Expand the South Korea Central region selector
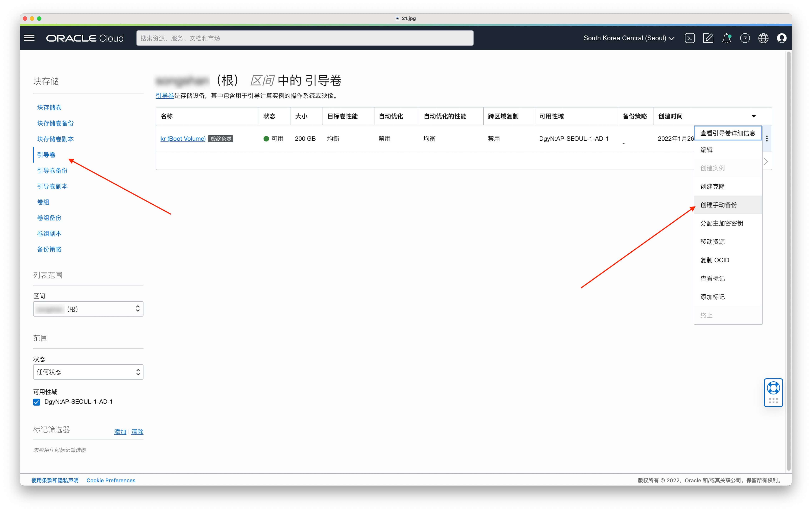The width and height of the screenshot is (812, 512). (629, 38)
